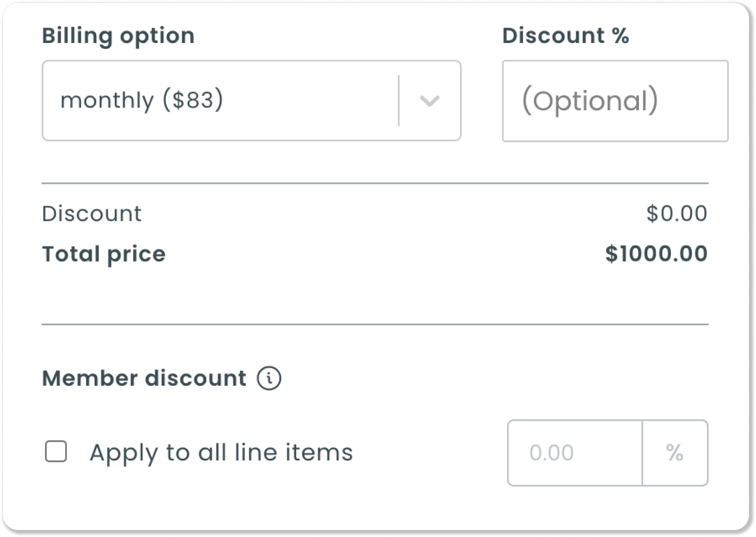Focus the Discount % optional field
The width and height of the screenshot is (756, 537).
pos(615,101)
